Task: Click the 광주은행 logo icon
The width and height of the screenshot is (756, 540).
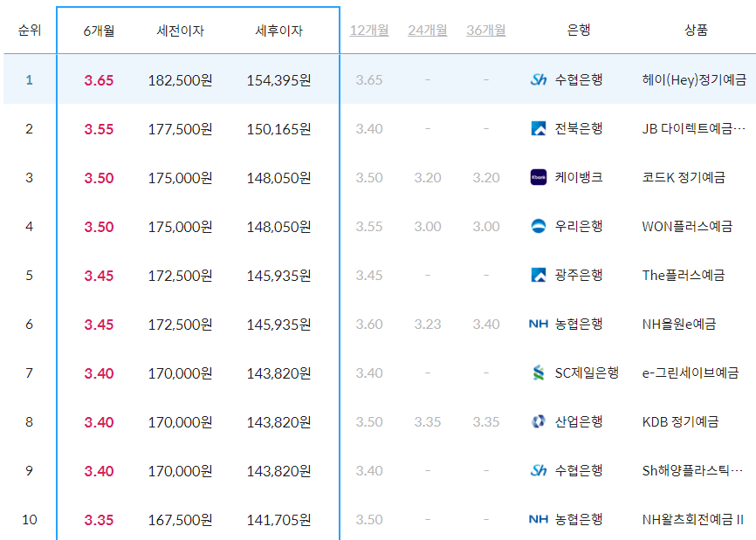Action: point(538,275)
